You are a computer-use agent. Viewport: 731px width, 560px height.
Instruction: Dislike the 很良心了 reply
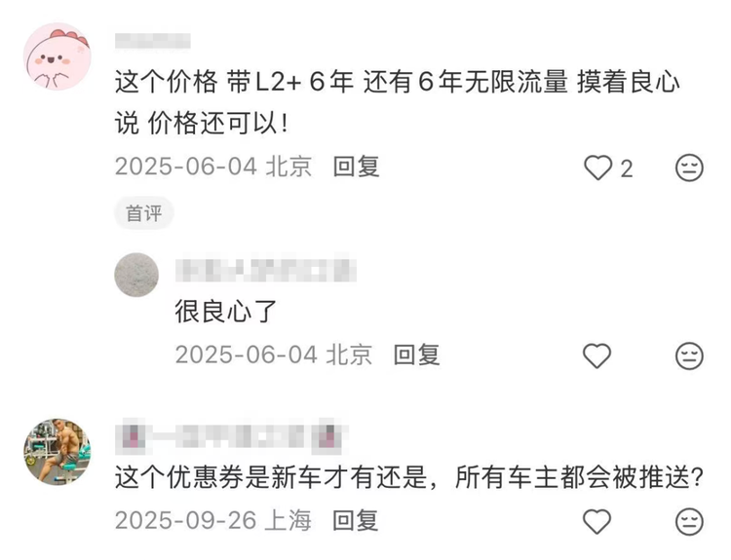689,356
